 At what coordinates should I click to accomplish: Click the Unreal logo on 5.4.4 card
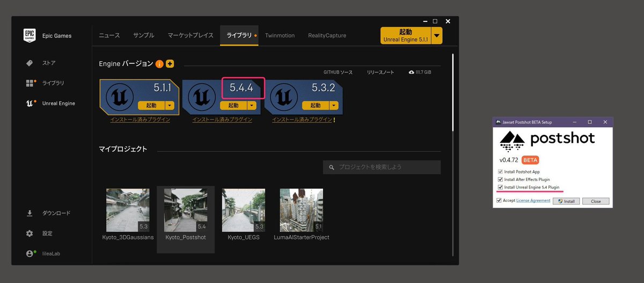point(201,97)
